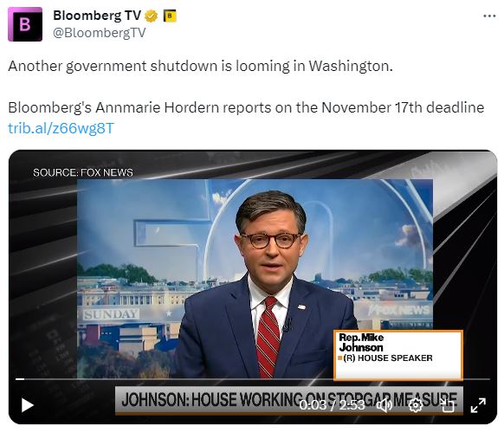Viewport: 504px width, 432px height.
Task: Click the "November 17th deadline" tweet sentence
Action: click(x=246, y=107)
